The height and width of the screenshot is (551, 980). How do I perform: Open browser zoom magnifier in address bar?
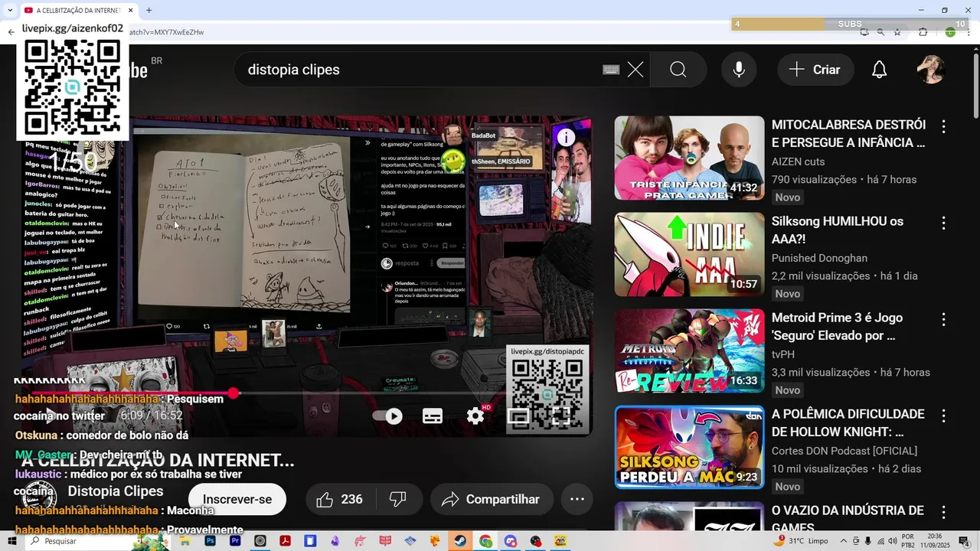pyautogui.click(x=880, y=32)
